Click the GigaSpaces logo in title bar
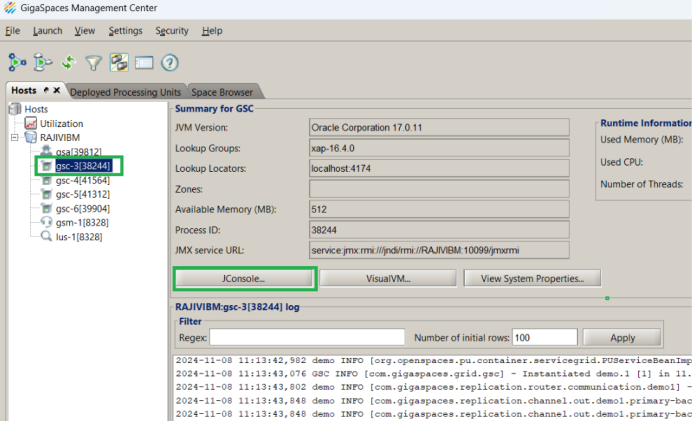 (x=10, y=8)
